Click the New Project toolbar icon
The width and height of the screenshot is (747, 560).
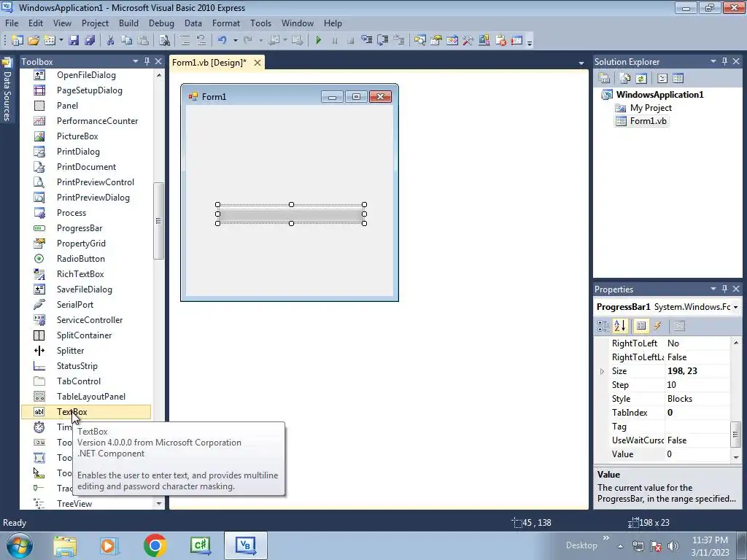coord(18,41)
